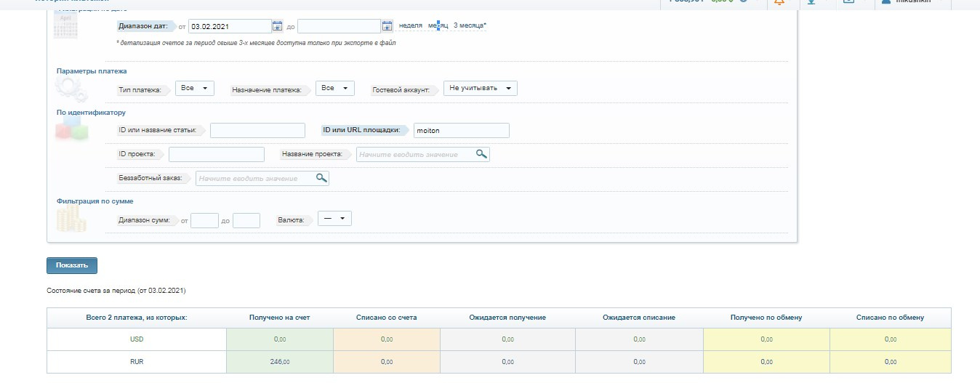This screenshot has height=383, width=980.
Task: Focus the ID или название статьи field
Action: (x=257, y=130)
